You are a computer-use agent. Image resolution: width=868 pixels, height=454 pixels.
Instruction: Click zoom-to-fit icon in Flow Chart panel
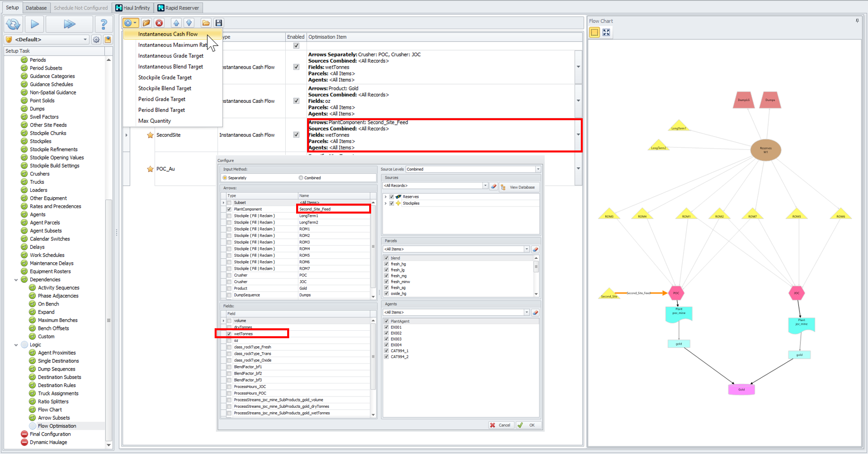[606, 32]
